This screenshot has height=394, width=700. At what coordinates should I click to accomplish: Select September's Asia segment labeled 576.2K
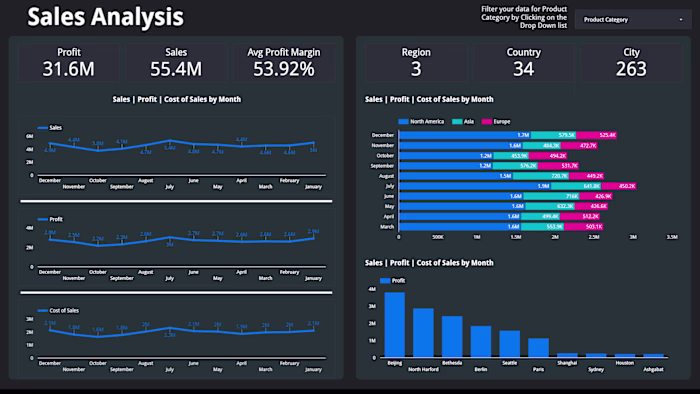click(515, 166)
